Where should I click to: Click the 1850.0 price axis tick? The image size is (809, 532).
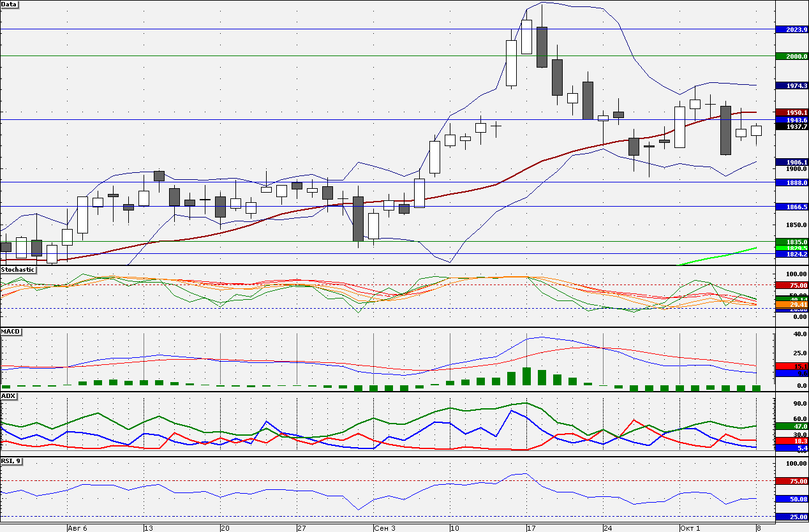point(795,225)
